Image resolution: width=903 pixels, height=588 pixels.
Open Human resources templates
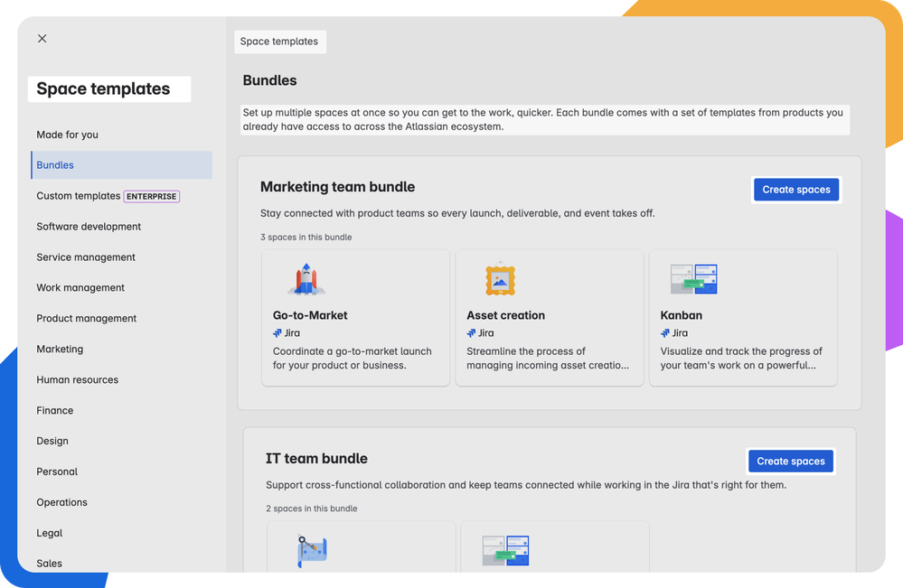[x=77, y=379]
